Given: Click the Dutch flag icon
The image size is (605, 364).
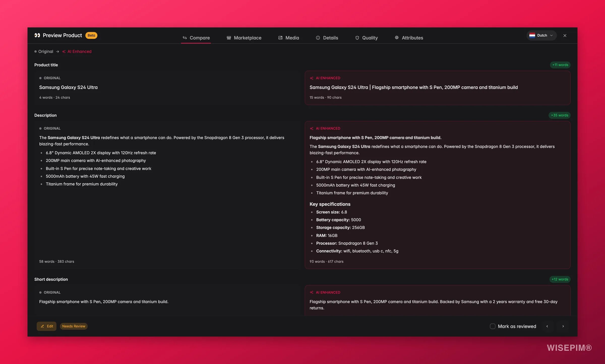Looking at the screenshot, I should tap(532, 36).
